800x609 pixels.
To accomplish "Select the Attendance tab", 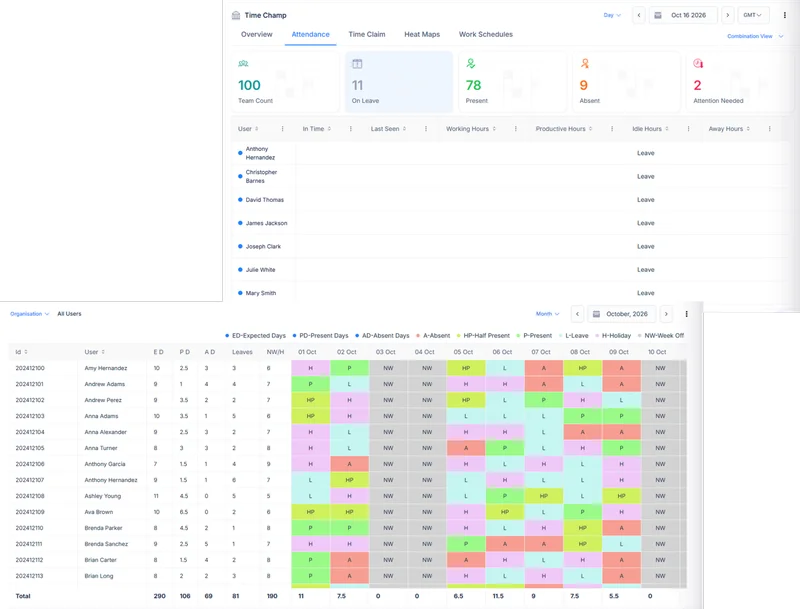I will click(310, 35).
